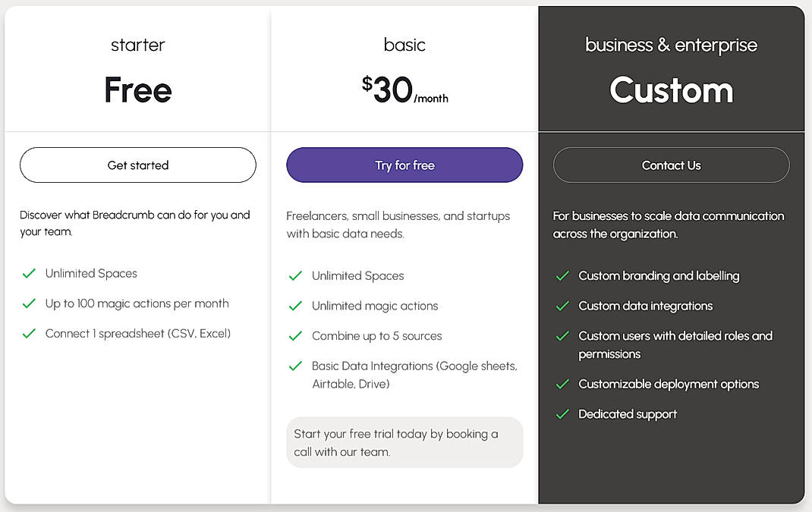Click the Try for free button
Screen dimensions: 812x512
[404, 165]
